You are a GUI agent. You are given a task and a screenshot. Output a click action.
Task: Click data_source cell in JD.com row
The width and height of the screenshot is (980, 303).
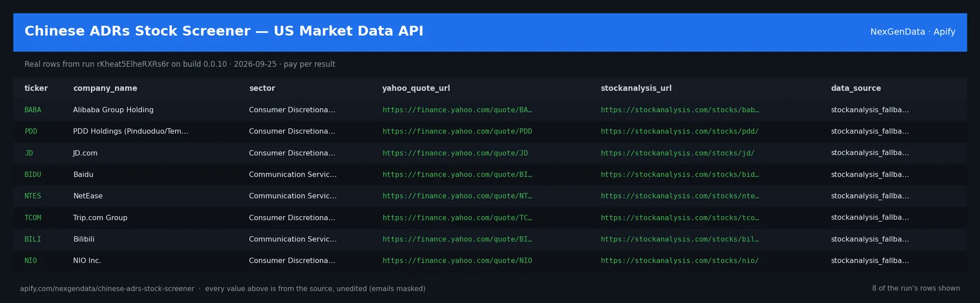tap(869, 153)
